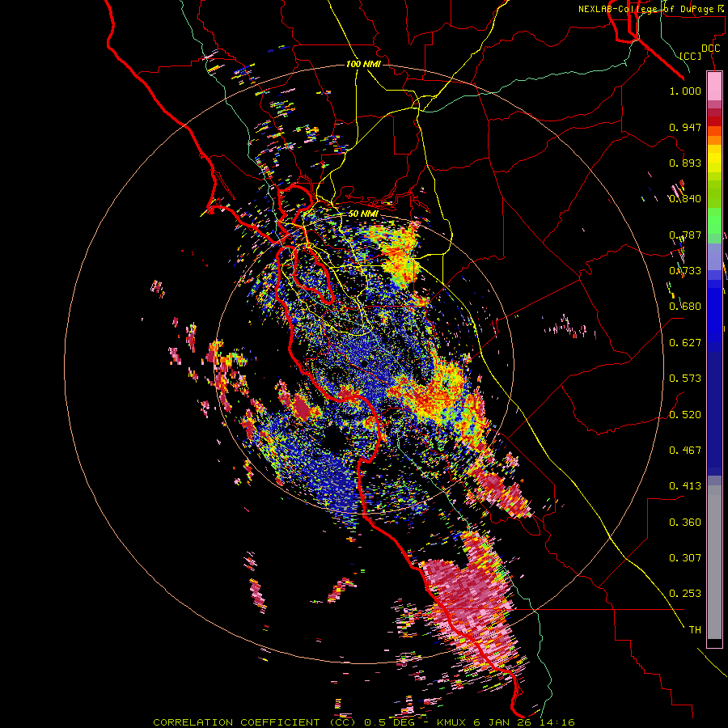Click the 50 NMI range ring label

tap(363, 214)
